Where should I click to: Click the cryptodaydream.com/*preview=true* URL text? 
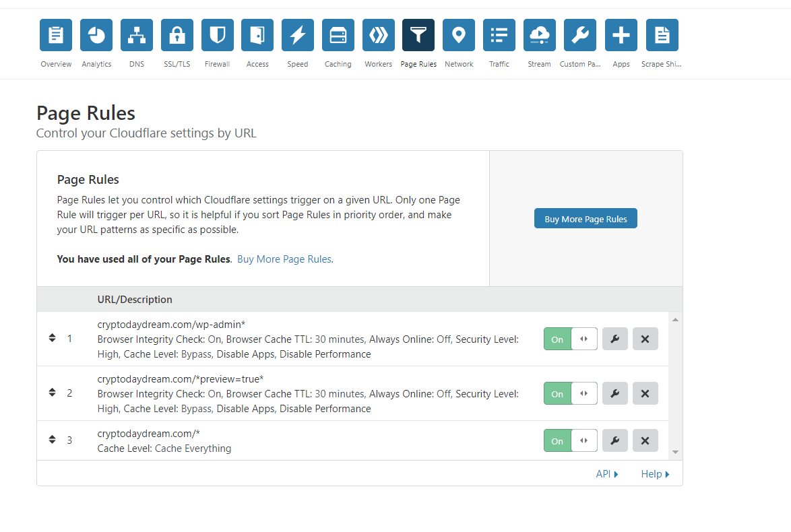pyautogui.click(x=180, y=379)
